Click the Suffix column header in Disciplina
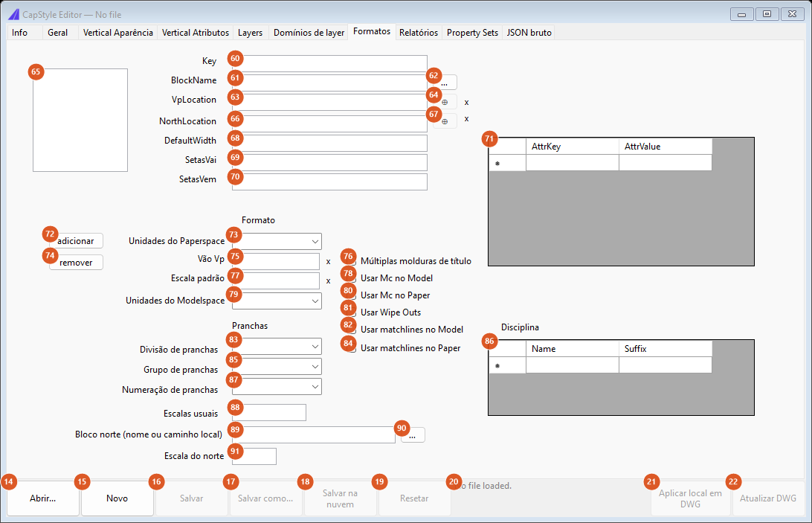This screenshot has width=812, height=523. click(x=666, y=349)
